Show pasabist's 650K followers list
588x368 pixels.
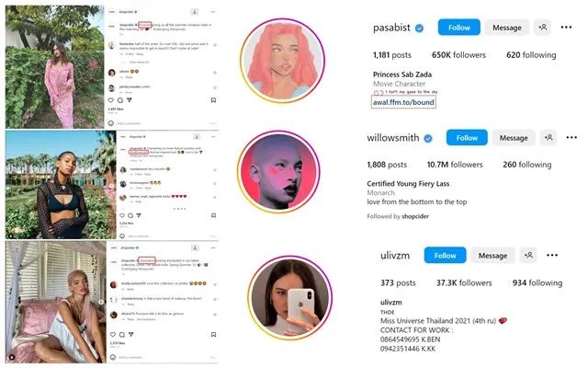click(x=458, y=55)
